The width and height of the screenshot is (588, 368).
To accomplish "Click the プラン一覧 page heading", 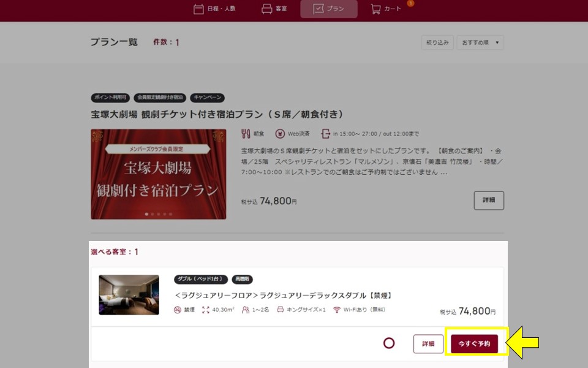I will click(114, 42).
